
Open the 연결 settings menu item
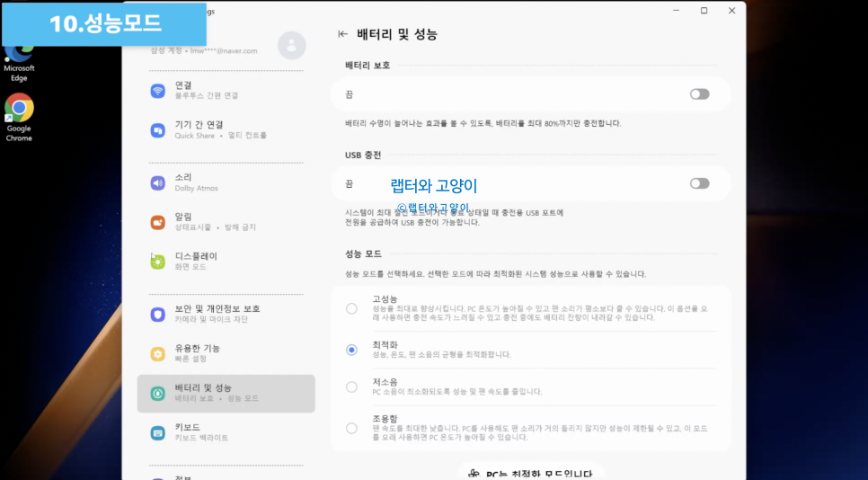pos(226,91)
